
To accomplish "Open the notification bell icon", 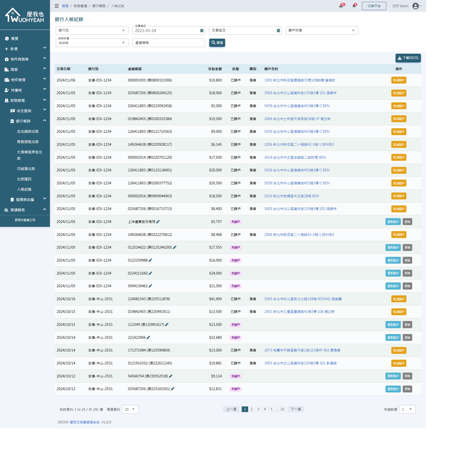I will 354,6.
